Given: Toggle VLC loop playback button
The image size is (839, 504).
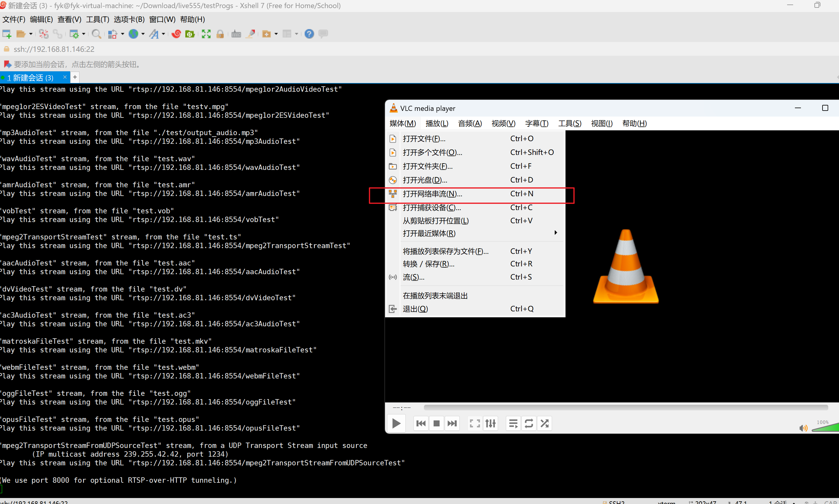Looking at the screenshot, I should (x=529, y=423).
